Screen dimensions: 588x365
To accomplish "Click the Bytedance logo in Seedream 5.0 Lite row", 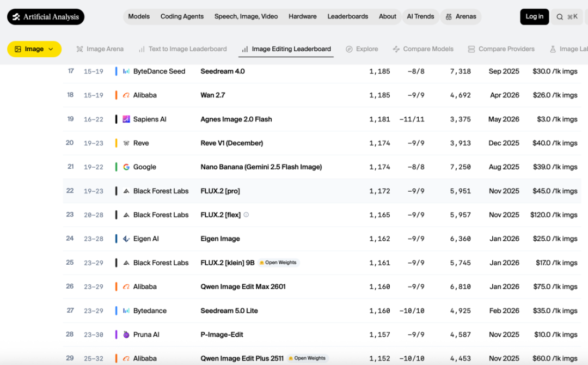I will [126, 311].
